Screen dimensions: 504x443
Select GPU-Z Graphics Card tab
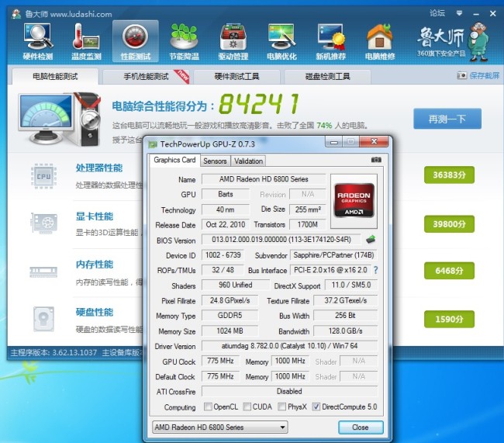(174, 160)
